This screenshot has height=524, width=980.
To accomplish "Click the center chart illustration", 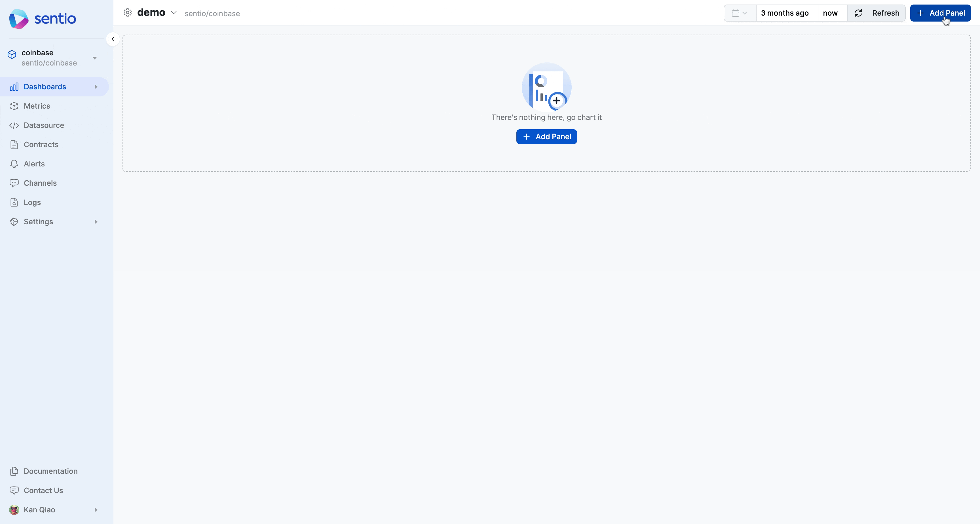I will coord(546,87).
